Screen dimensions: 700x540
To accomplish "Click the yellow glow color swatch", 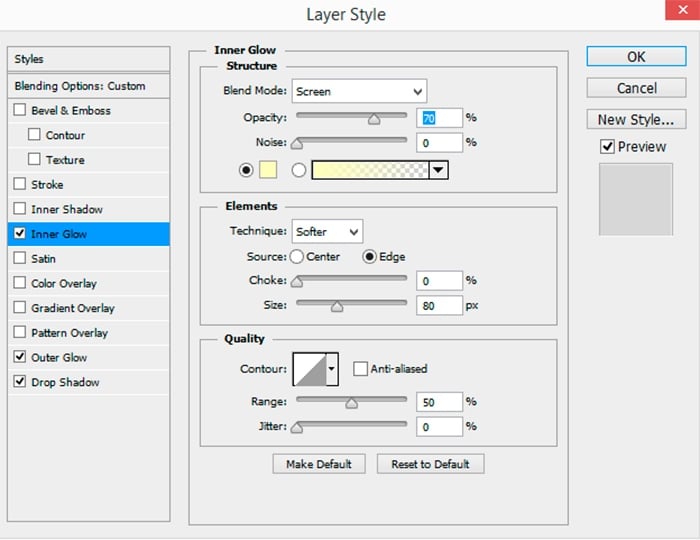I will click(267, 170).
